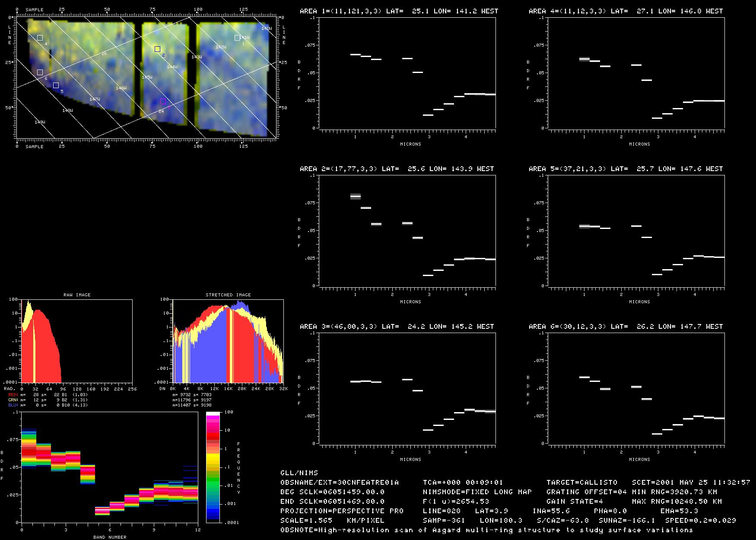Click the 143W longitude label on the map
Image resolution: width=756 pixels, height=540 pixels.
[x=197, y=57]
